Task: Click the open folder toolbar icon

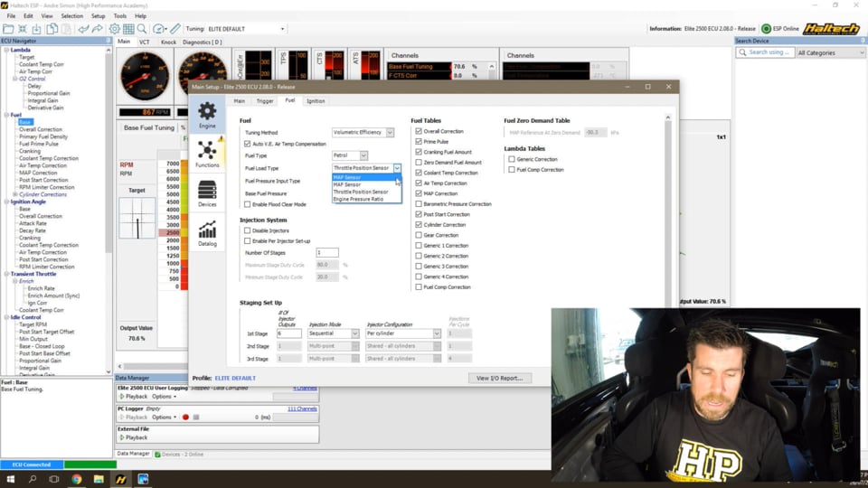Action: pyautogui.click(x=8, y=29)
